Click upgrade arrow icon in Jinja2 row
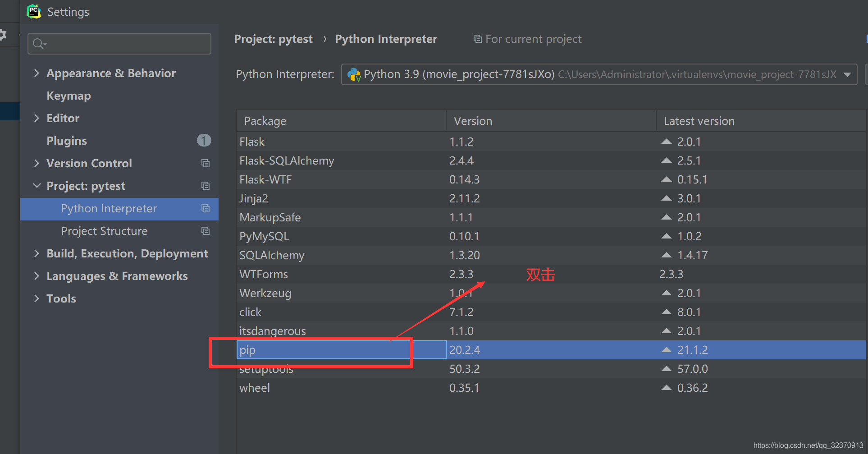The image size is (868, 454). [x=666, y=198]
